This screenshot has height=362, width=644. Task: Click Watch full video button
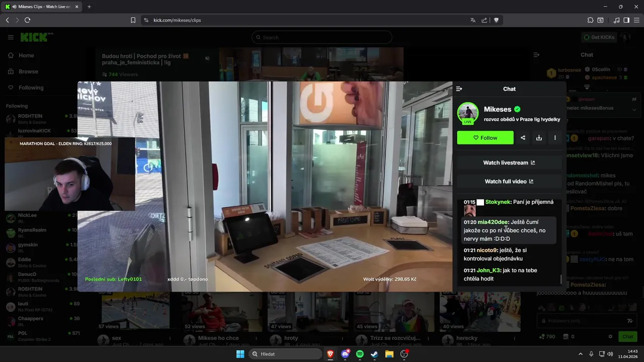coord(509,181)
